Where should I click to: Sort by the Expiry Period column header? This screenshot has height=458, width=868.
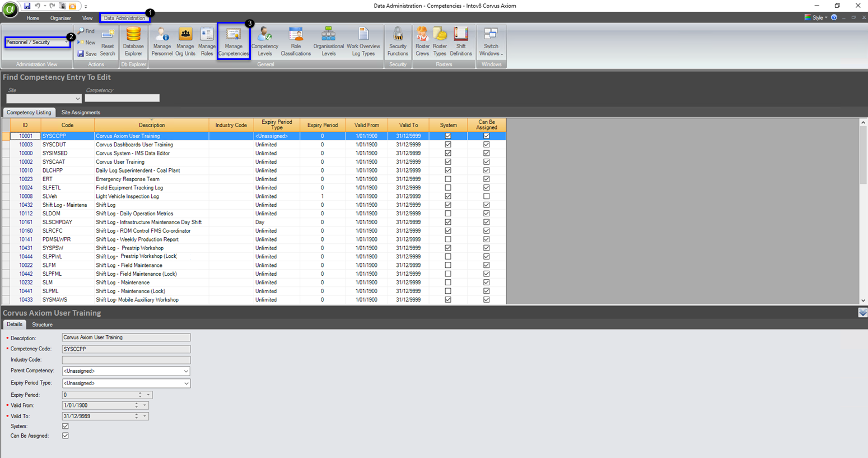coord(323,125)
